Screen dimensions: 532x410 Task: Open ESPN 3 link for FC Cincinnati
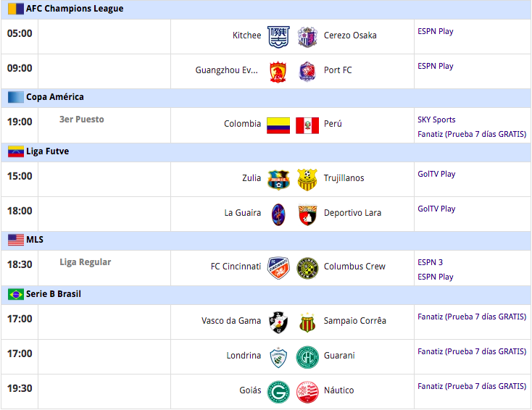pyautogui.click(x=430, y=262)
